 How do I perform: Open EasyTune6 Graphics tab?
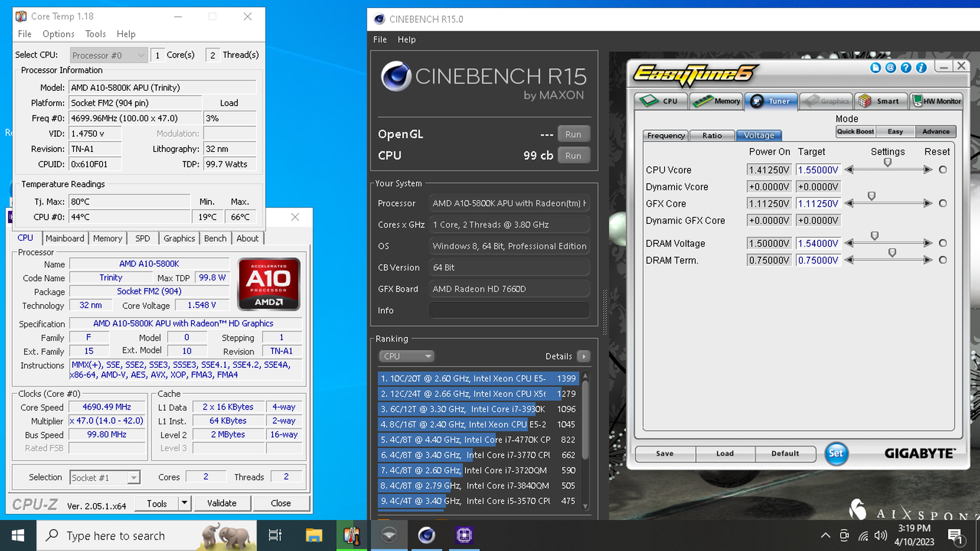click(826, 101)
